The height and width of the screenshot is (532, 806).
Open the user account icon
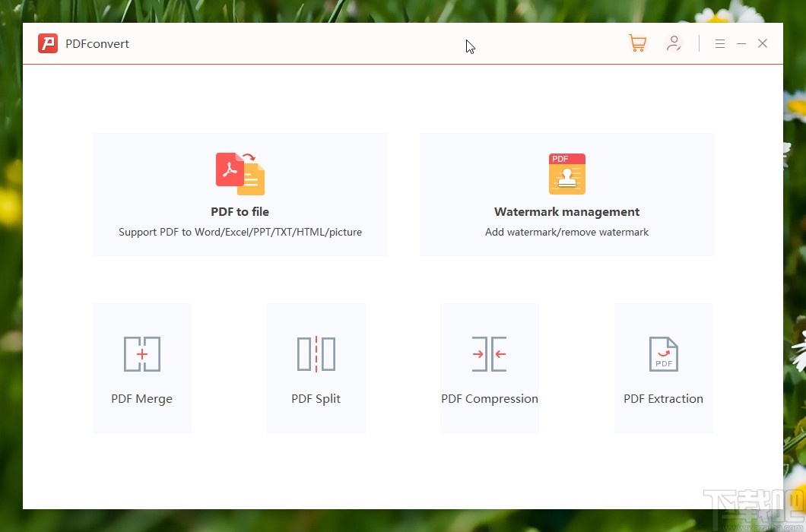[x=674, y=43]
